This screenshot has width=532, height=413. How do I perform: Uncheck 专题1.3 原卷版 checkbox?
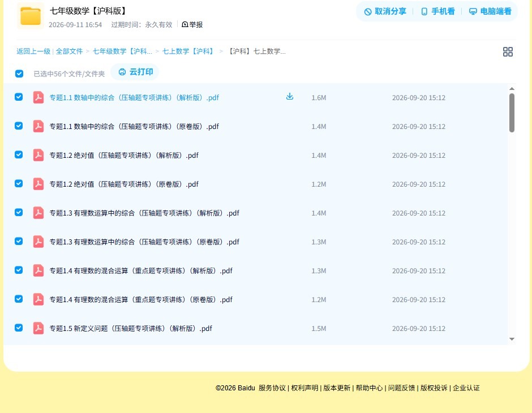point(19,241)
